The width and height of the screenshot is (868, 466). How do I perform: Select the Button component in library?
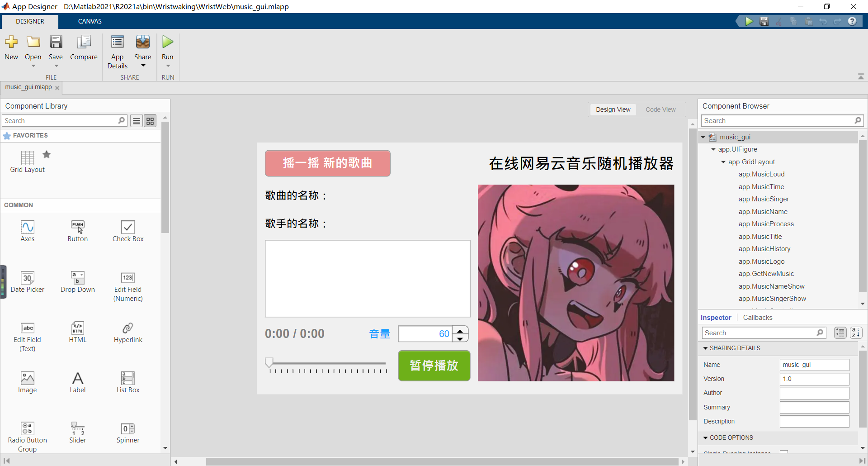coord(78,231)
